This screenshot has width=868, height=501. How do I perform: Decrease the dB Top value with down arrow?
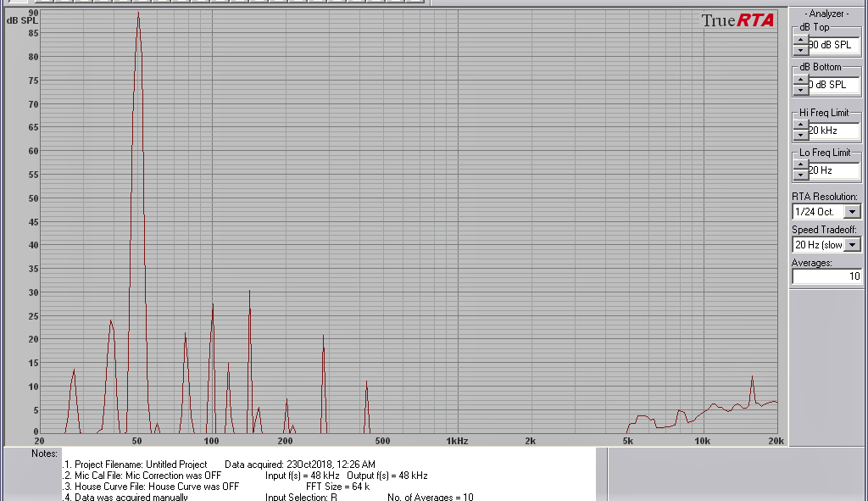click(800, 50)
